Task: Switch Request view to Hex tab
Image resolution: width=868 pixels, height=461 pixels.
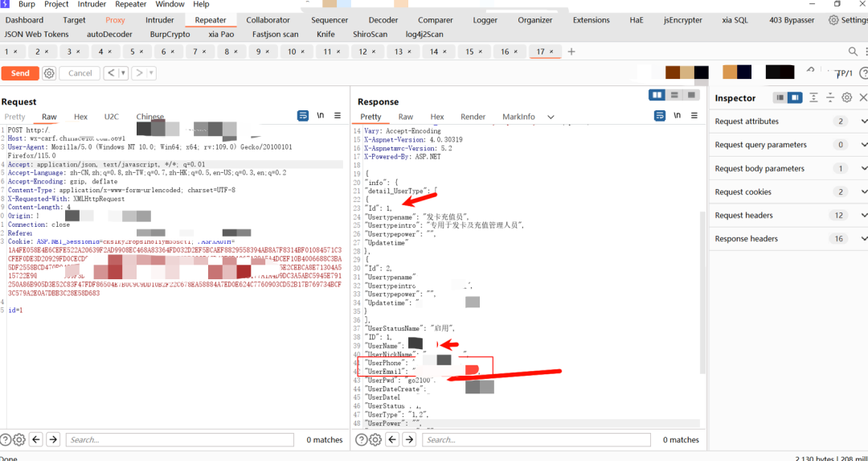Action: point(81,117)
